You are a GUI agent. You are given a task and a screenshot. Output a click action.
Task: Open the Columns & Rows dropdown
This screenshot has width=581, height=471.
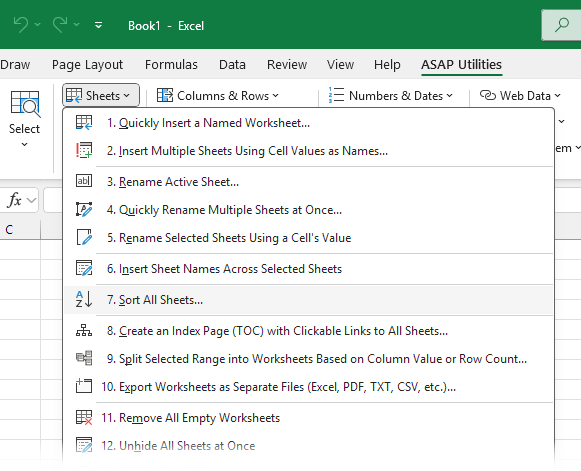(218, 96)
